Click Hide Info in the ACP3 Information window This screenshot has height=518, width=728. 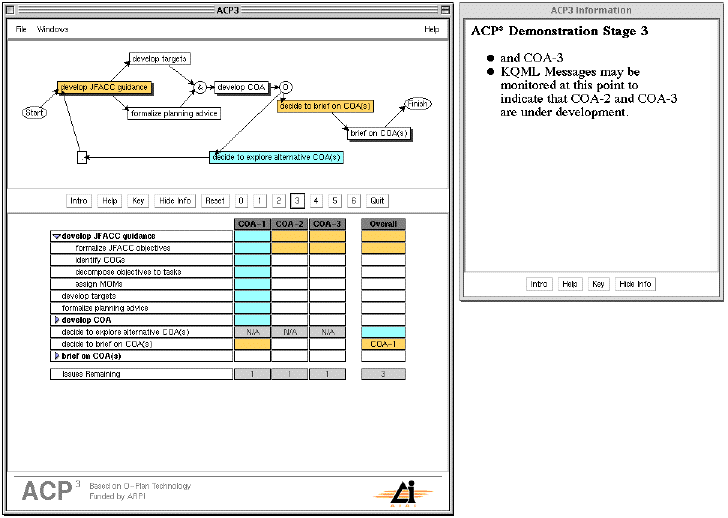point(635,284)
